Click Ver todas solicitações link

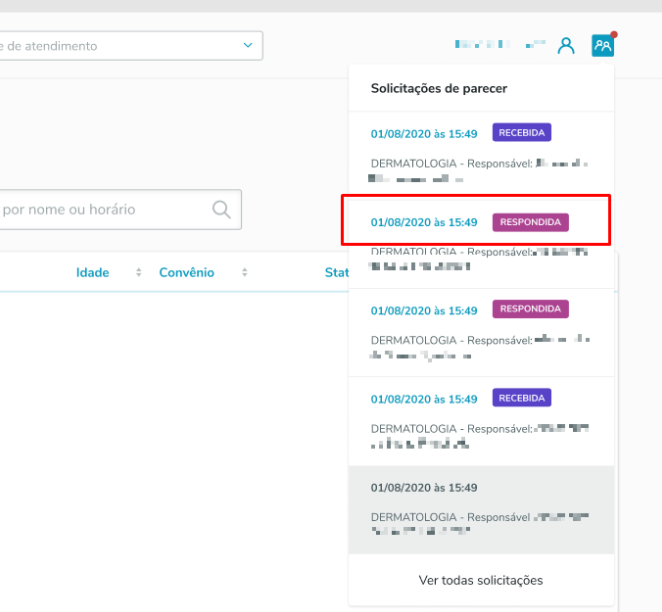pos(481,580)
